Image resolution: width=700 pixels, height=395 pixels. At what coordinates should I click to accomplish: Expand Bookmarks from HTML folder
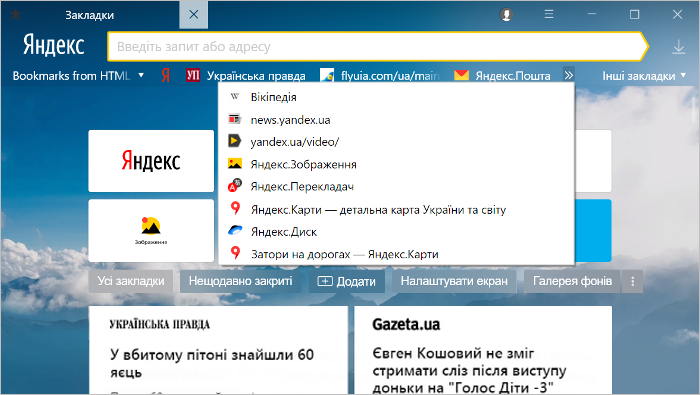click(78, 76)
